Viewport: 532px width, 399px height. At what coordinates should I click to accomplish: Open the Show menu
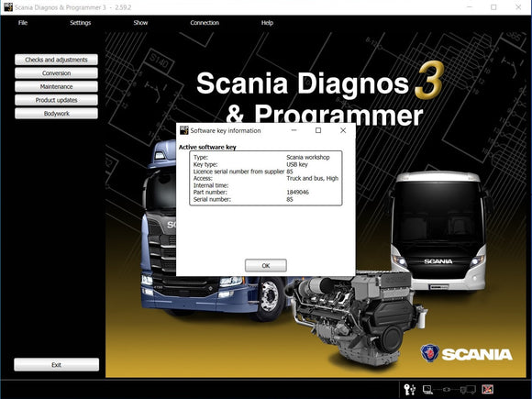(x=140, y=23)
